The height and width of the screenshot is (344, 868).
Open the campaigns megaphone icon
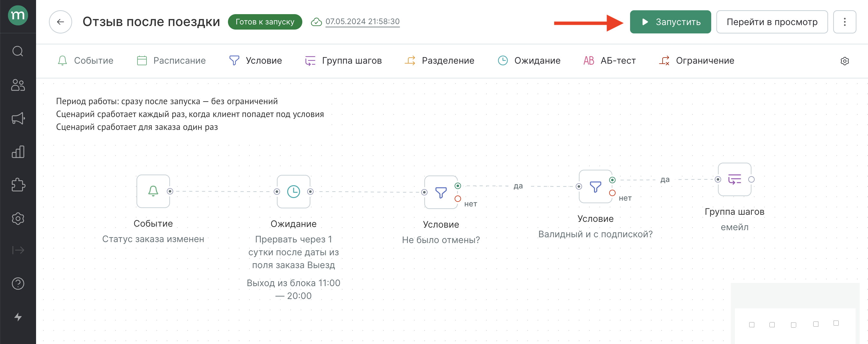point(18,118)
